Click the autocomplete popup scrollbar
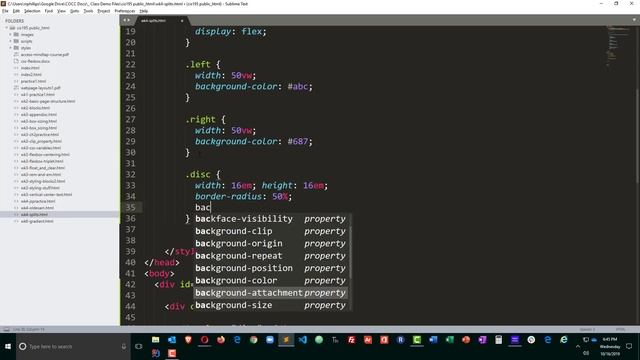640x360 pixels. [x=350, y=253]
